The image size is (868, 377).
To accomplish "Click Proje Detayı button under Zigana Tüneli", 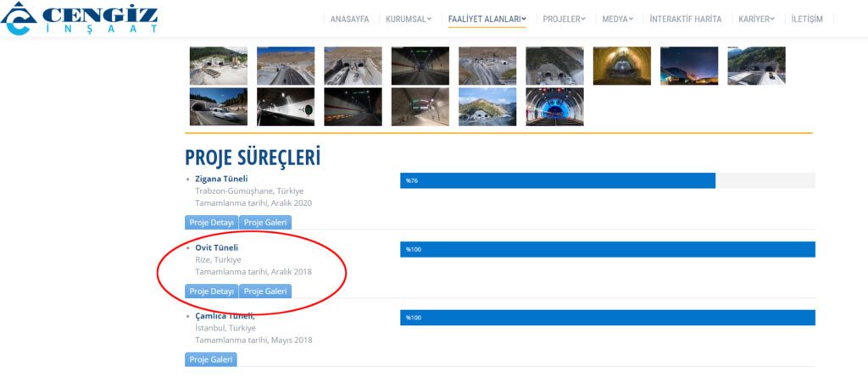I will (x=211, y=223).
